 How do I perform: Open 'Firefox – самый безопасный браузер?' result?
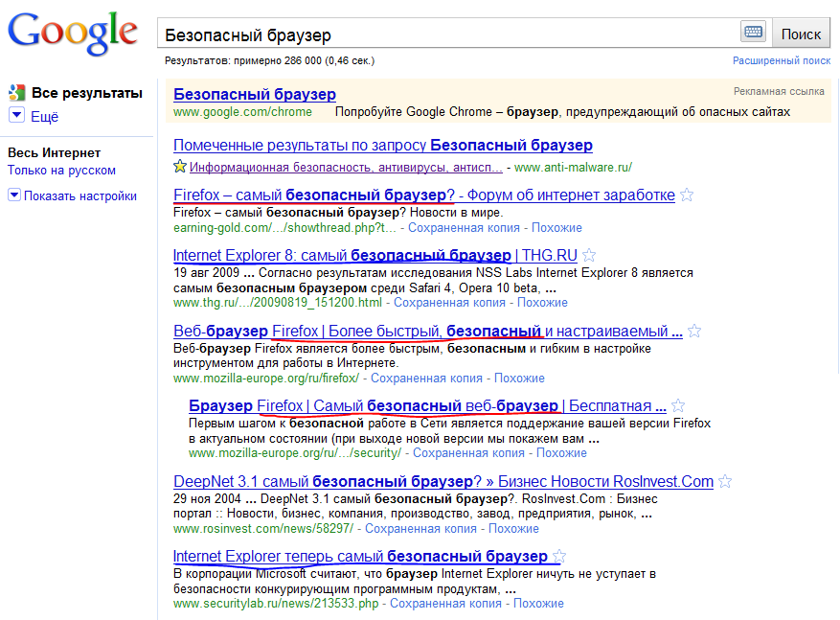click(x=423, y=195)
